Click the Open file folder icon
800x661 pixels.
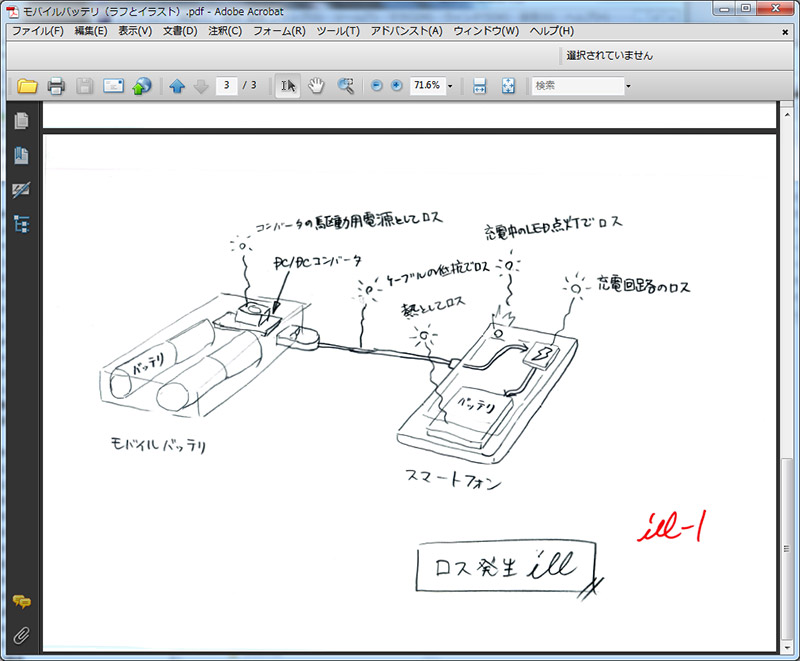pos(27,86)
